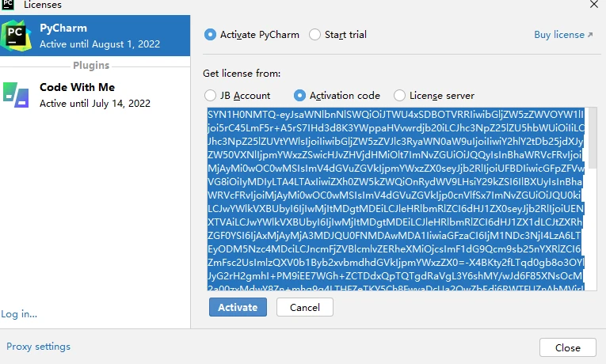Choose License server radio option

point(399,96)
